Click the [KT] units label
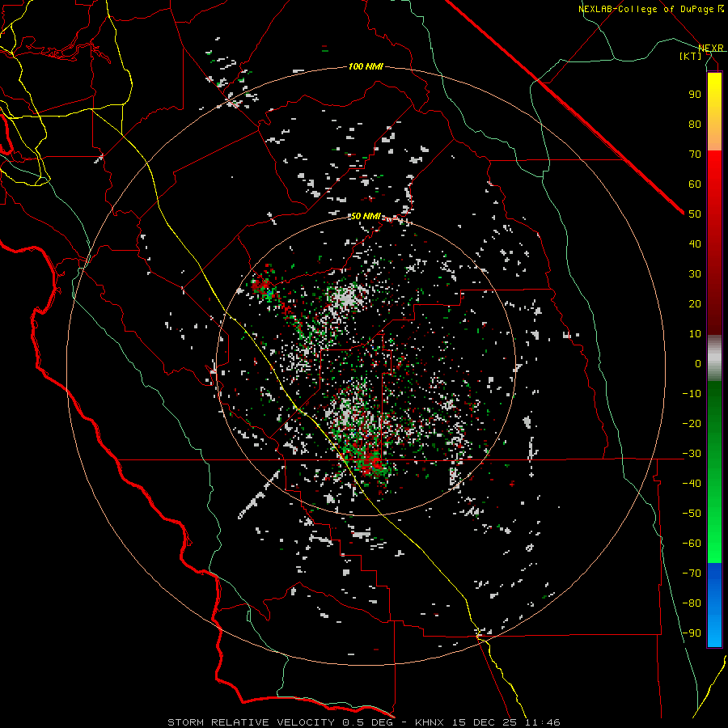The height and width of the screenshot is (728, 728). (691, 56)
